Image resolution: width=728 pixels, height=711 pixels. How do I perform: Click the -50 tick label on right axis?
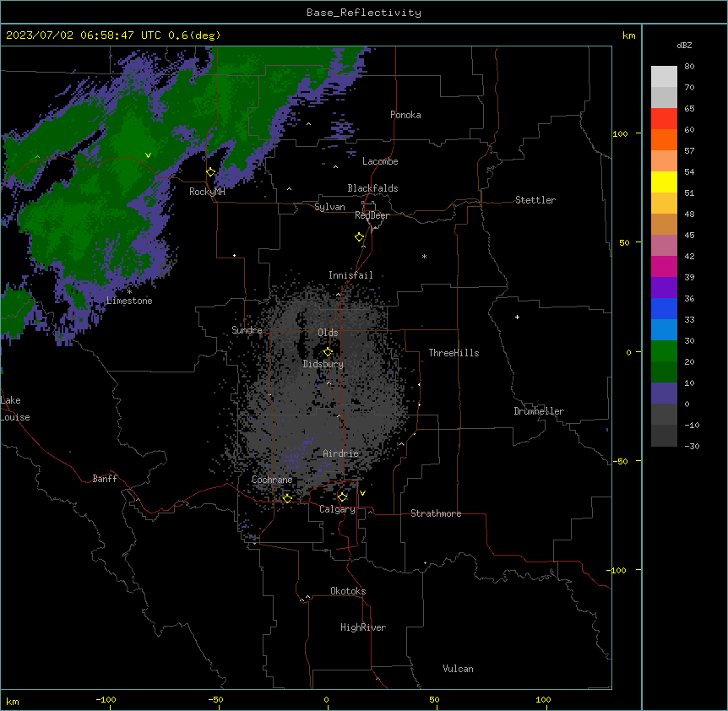click(x=620, y=461)
